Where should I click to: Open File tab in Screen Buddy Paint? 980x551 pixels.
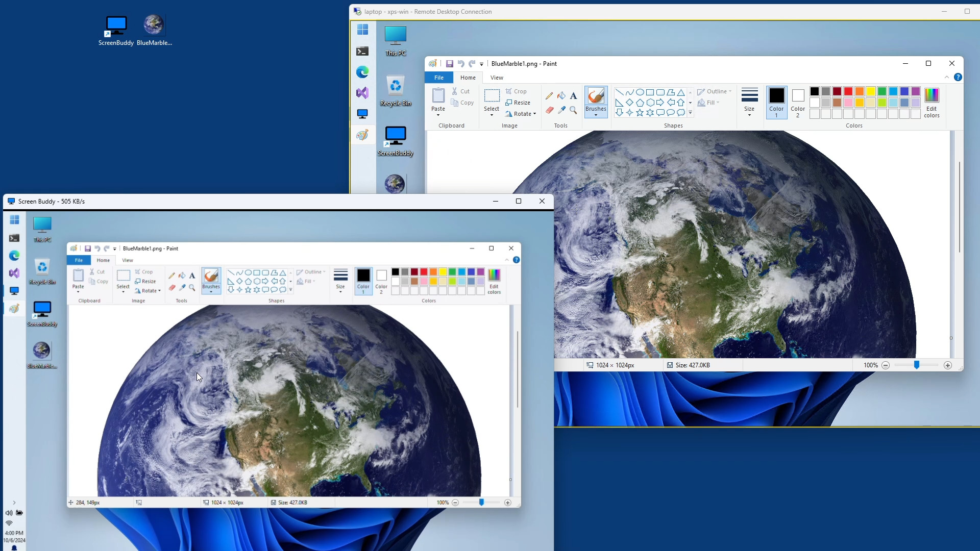pyautogui.click(x=79, y=260)
